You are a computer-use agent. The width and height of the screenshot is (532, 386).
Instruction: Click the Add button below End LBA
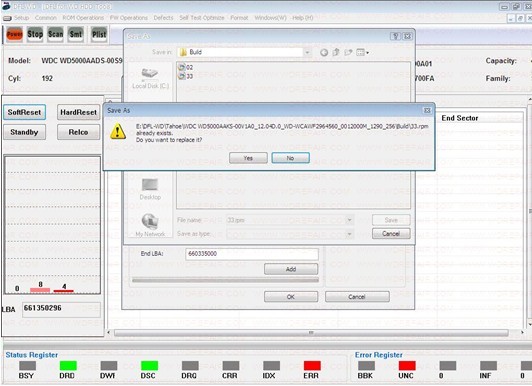291,269
